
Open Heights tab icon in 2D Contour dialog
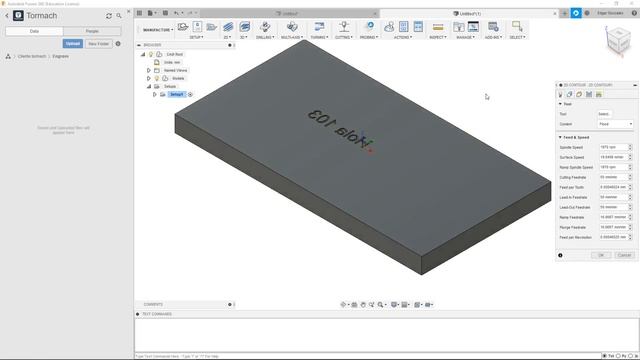pyautogui.click(x=579, y=94)
